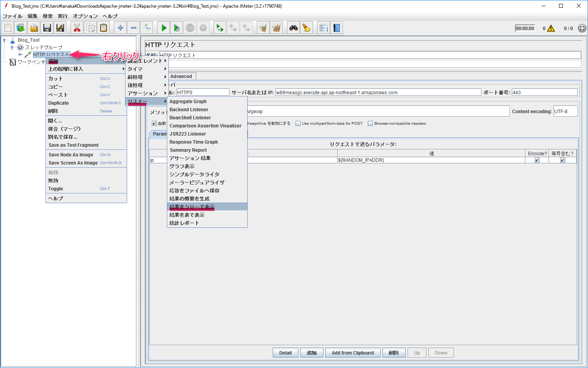Click the 削除 button below parameters table
This screenshot has height=368, width=588.
tap(394, 353)
